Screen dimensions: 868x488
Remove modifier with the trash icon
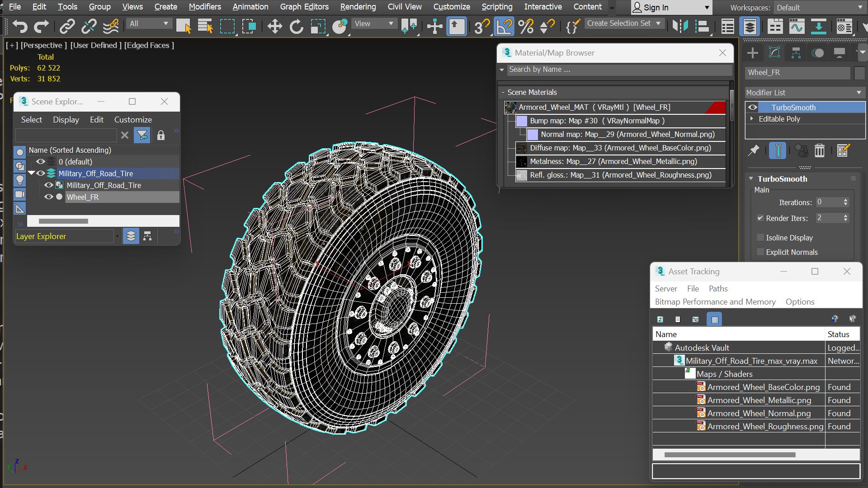point(820,150)
